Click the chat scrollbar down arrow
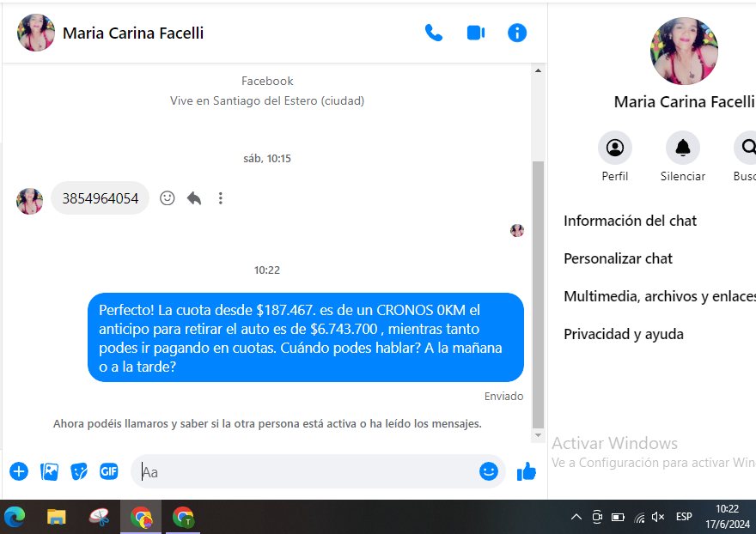 (x=538, y=435)
